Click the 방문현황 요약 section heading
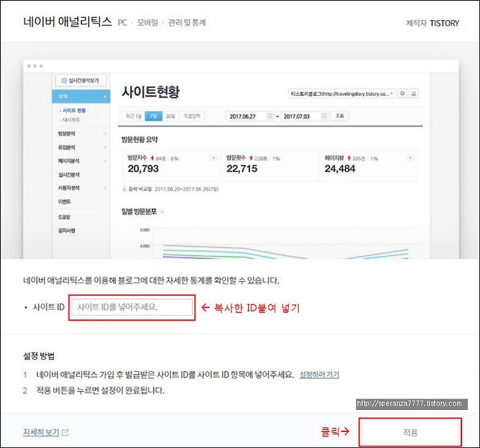This screenshot has height=448, width=480. point(139,140)
